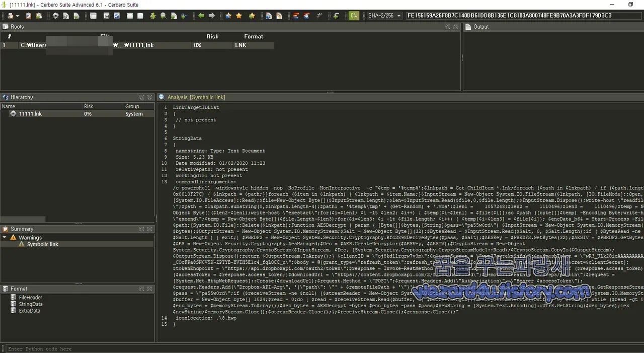
Task: Click the 'namestring: Type: Text Document' line
Action: click(220, 151)
